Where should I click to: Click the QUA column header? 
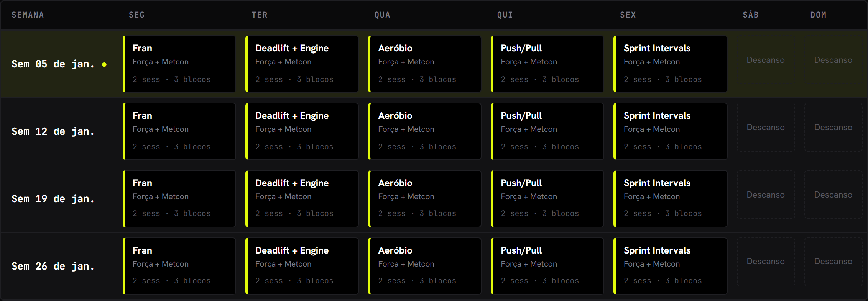coord(382,15)
